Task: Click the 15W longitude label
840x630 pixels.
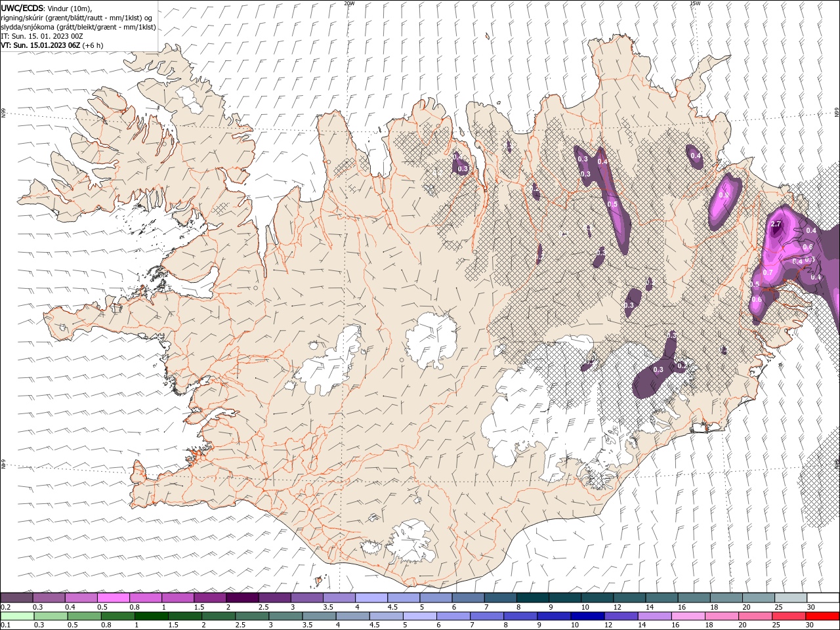Action: 695,3
